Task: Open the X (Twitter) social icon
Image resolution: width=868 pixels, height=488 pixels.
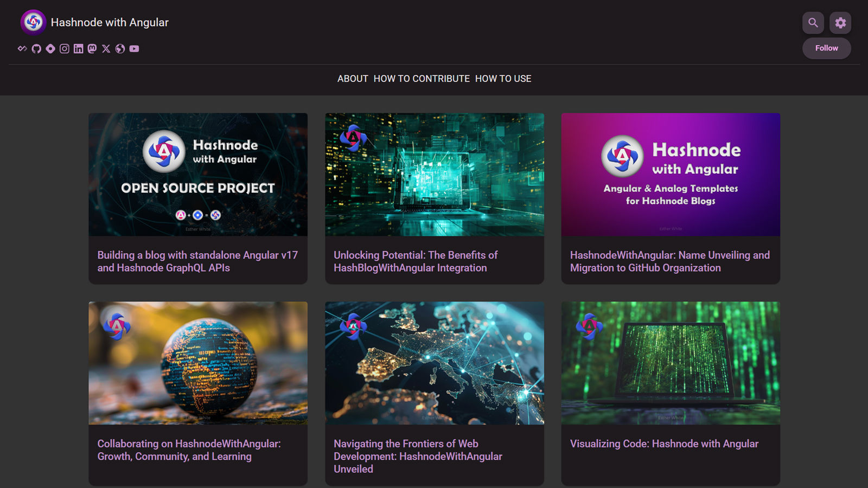Action: 106,49
